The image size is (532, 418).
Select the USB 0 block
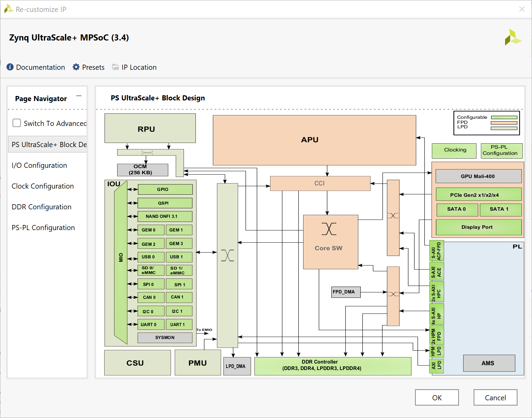(151, 257)
